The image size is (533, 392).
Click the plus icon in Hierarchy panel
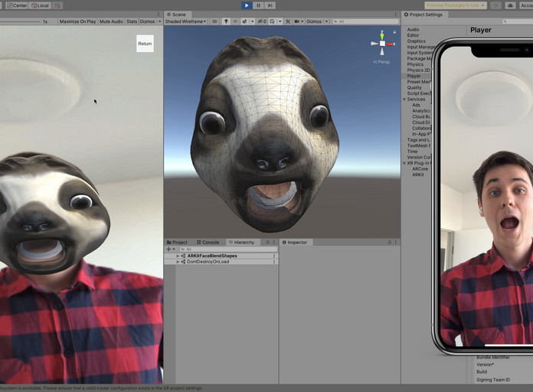coord(168,249)
